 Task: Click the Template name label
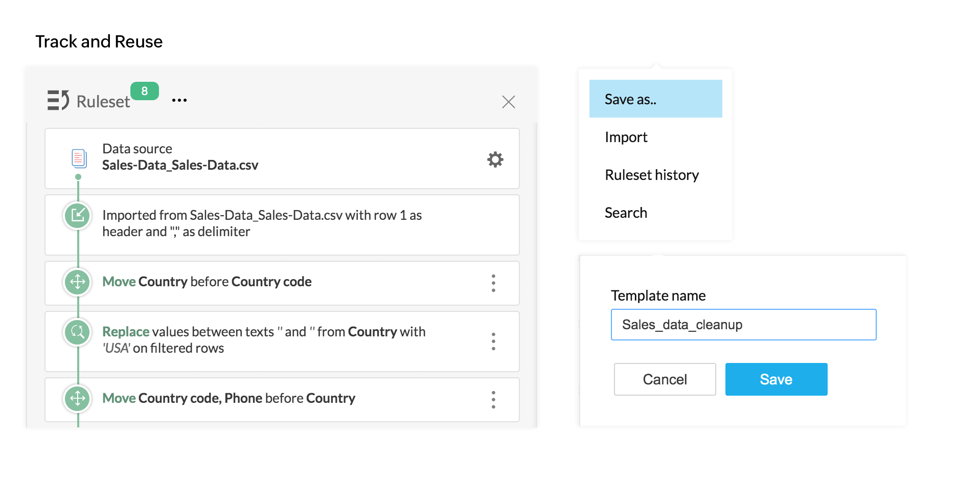tap(658, 295)
